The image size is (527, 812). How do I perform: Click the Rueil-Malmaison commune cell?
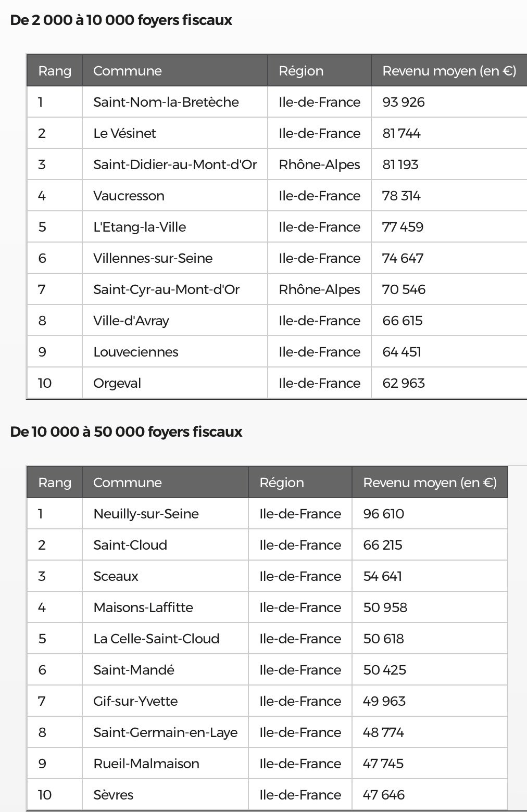point(165,764)
